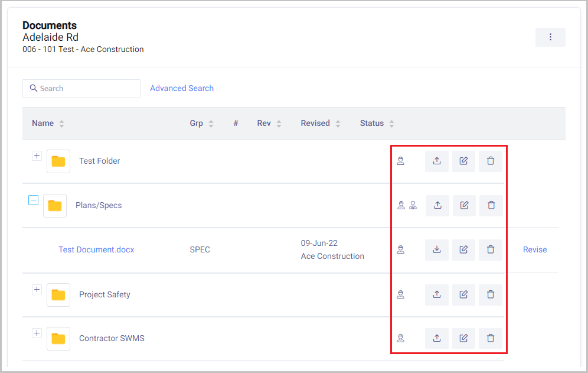Upload a file to Test Folder
The width and height of the screenshot is (588, 373).
click(x=437, y=161)
